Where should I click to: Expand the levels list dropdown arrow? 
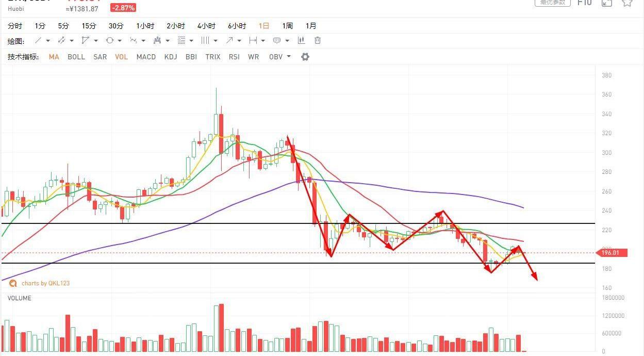(x=191, y=41)
